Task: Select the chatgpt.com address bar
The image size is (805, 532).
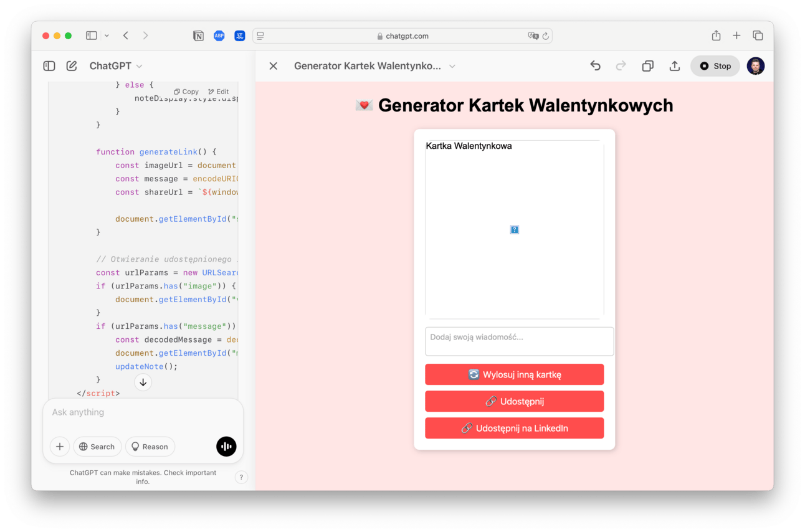Action: pyautogui.click(x=402, y=36)
